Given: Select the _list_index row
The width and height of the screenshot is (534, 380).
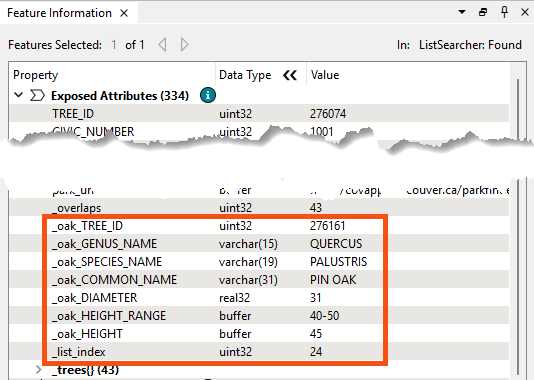Looking at the screenshot, I should [x=259, y=352].
